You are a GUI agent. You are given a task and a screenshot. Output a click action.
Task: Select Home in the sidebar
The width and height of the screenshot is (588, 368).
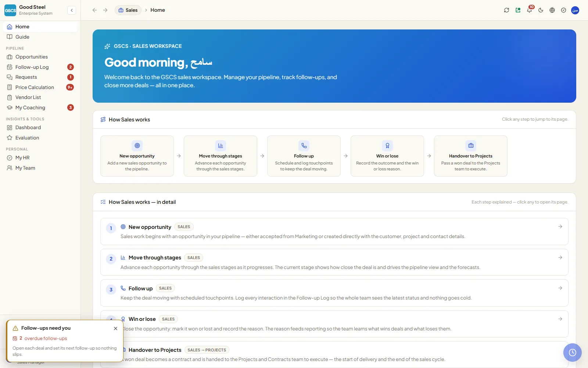pyautogui.click(x=40, y=26)
